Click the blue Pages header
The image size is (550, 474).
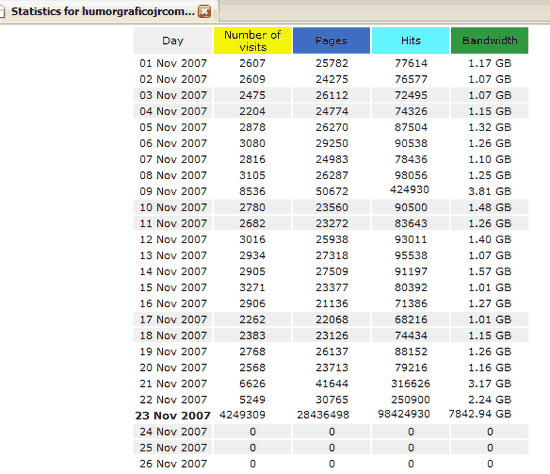coord(331,41)
